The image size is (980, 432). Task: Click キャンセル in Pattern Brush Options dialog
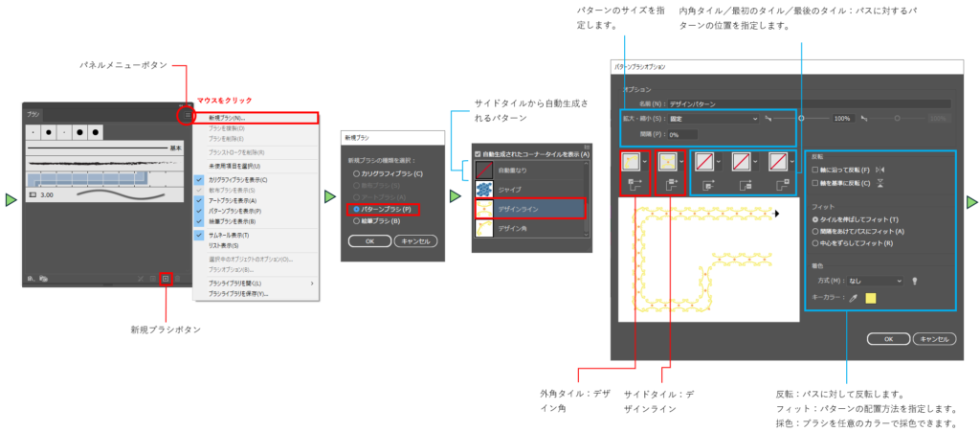point(933,338)
